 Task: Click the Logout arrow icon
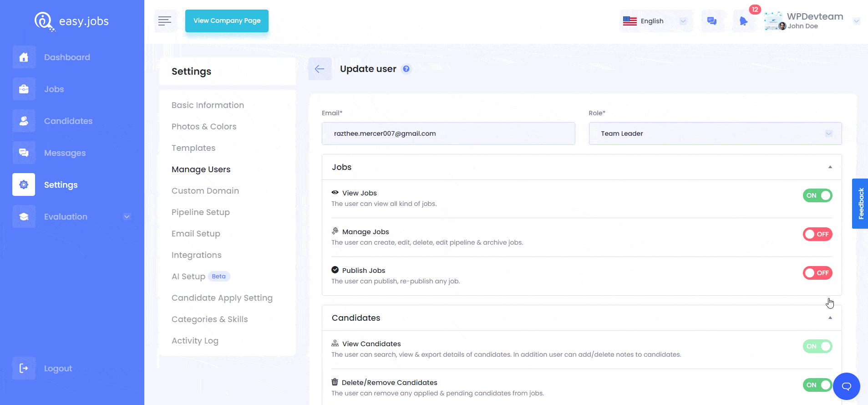point(24,368)
